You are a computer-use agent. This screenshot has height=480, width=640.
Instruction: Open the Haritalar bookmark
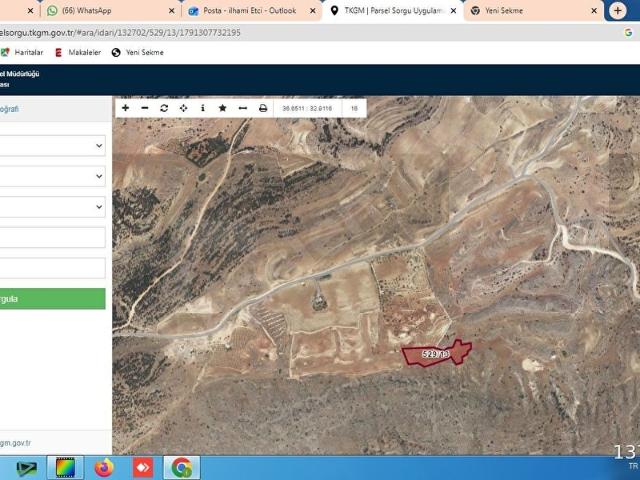(22, 52)
